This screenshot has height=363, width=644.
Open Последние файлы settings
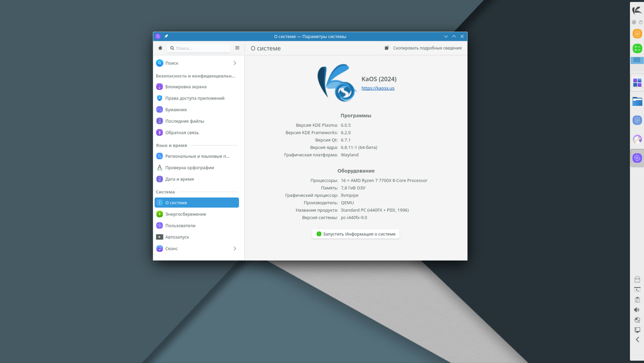[197, 121]
